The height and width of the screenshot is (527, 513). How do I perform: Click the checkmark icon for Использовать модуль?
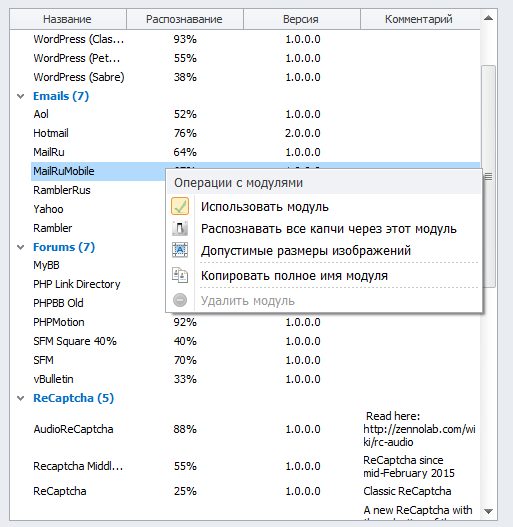point(180,206)
